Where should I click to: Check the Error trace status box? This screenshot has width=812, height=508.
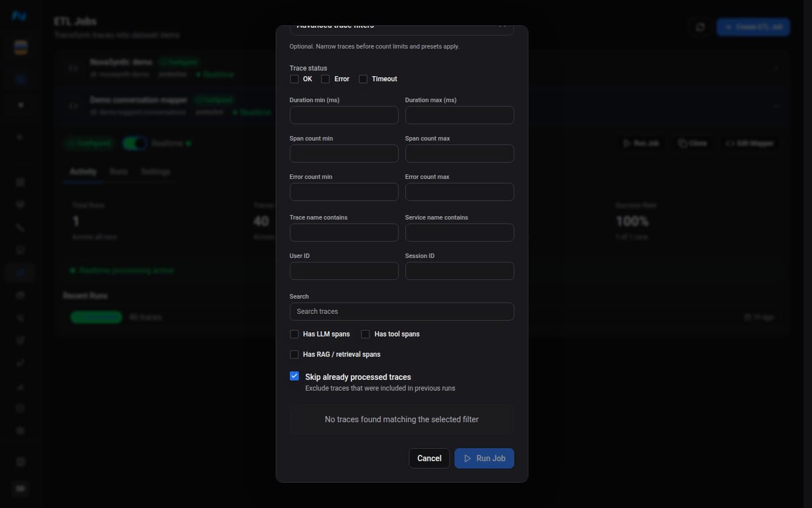[325, 79]
